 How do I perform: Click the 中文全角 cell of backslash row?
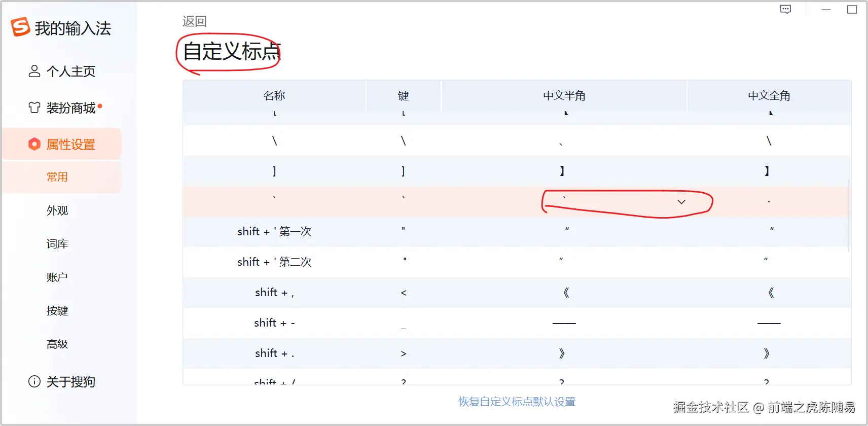tap(769, 140)
